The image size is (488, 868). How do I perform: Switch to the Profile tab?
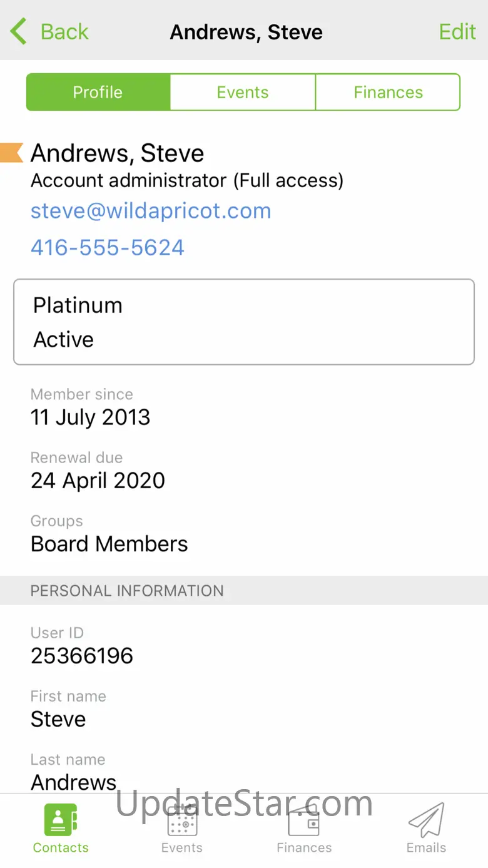98,93
